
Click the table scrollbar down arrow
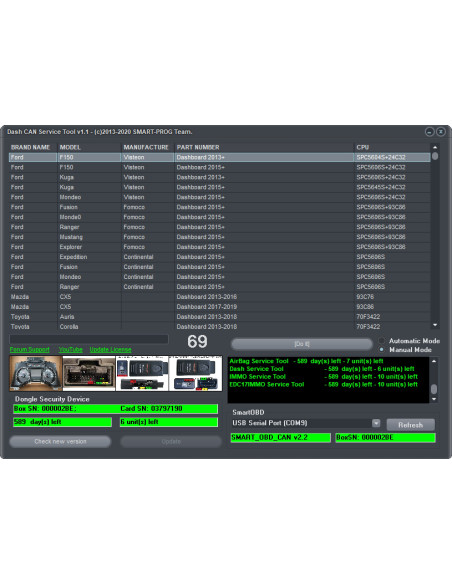[x=435, y=325]
